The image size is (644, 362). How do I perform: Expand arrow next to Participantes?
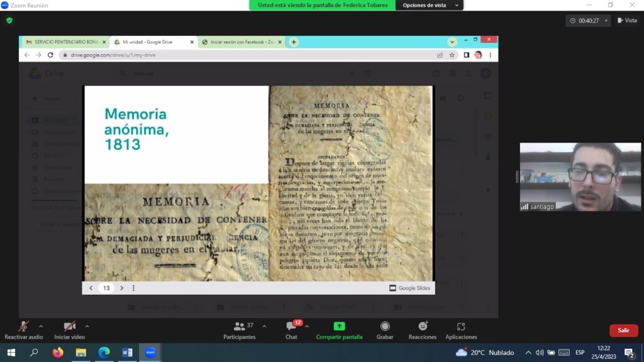[265, 326]
